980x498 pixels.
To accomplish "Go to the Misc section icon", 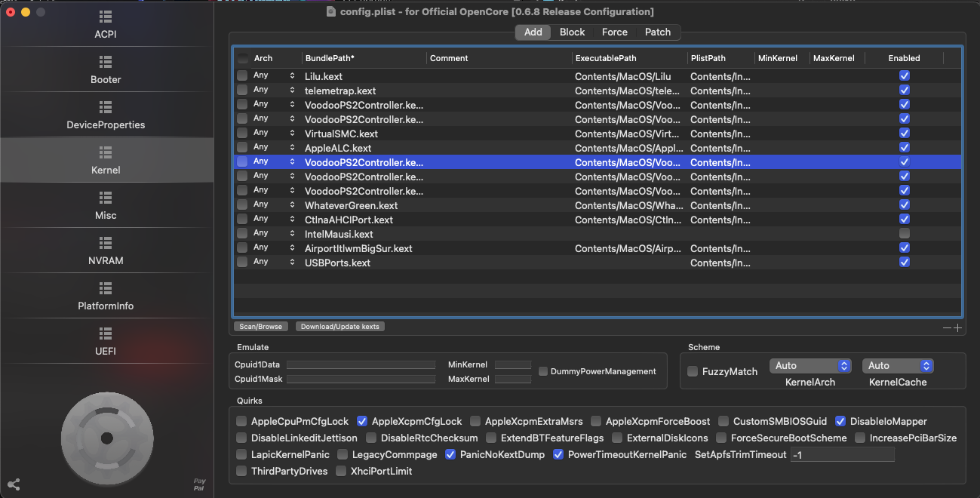I will tap(106, 198).
